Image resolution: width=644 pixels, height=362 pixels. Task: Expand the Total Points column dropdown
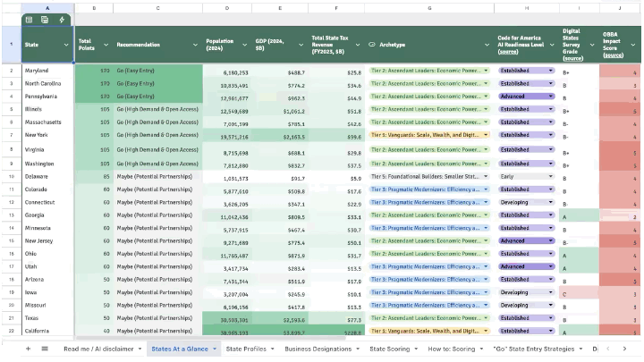click(x=106, y=45)
